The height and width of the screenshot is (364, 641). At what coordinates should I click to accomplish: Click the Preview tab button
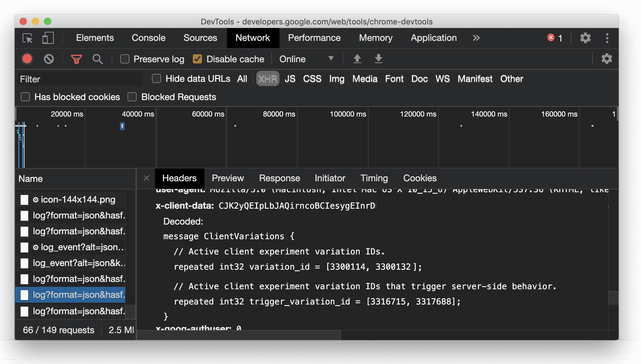coord(228,178)
